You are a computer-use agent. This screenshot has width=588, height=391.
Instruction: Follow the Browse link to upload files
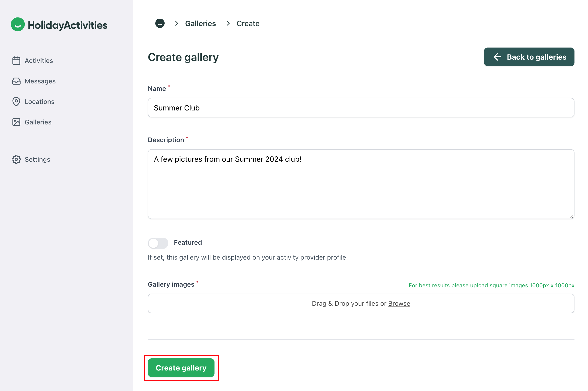tap(399, 303)
